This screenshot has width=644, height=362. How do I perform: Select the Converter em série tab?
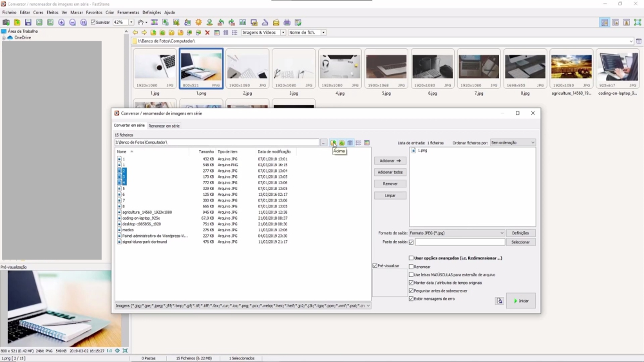tap(129, 126)
